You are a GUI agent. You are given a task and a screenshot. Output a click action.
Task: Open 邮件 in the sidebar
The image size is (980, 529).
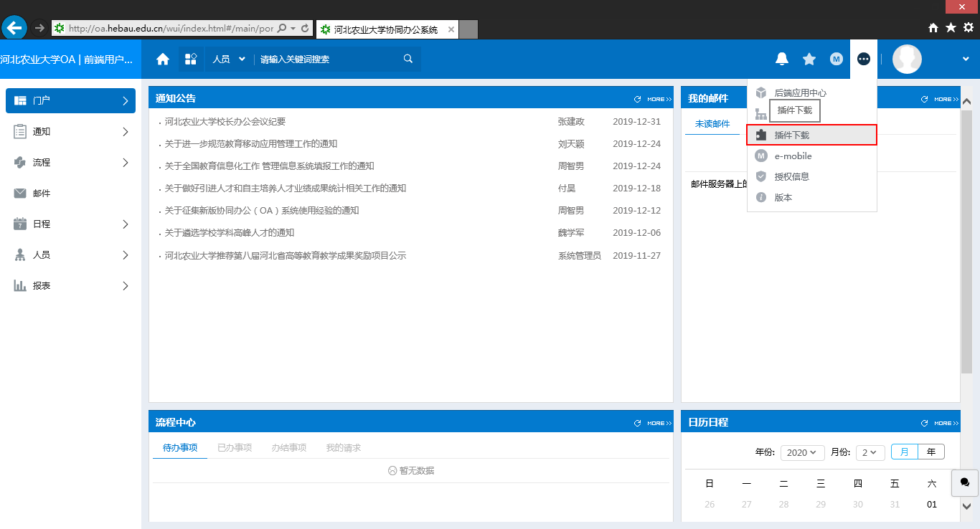point(70,193)
